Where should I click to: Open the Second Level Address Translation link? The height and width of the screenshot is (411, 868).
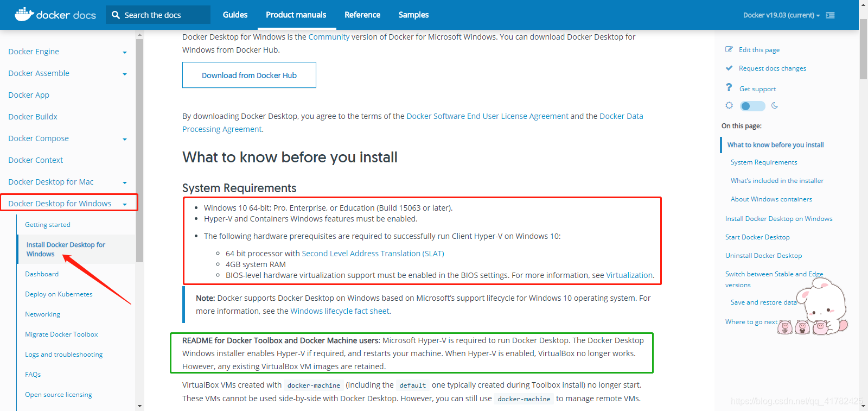click(x=373, y=254)
